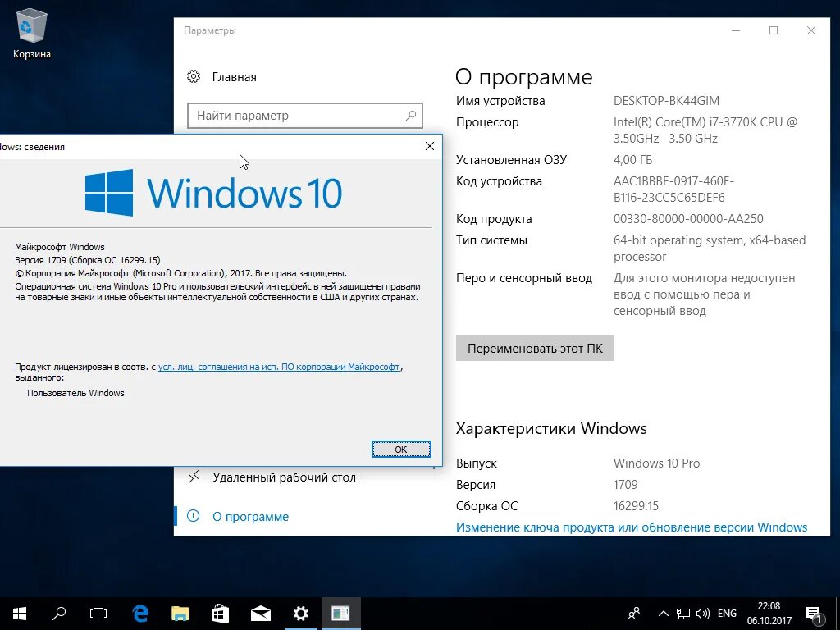The image size is (840, 630).
Task: Open File Explorer from taskbar
Action: 180,614
